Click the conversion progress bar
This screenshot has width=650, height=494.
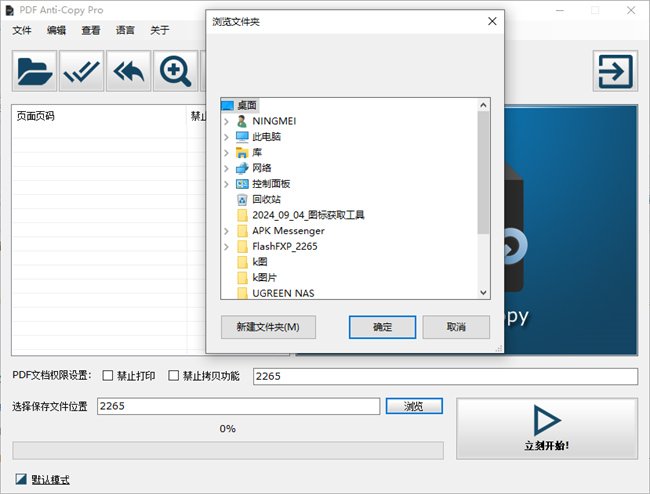pos(228,450)
